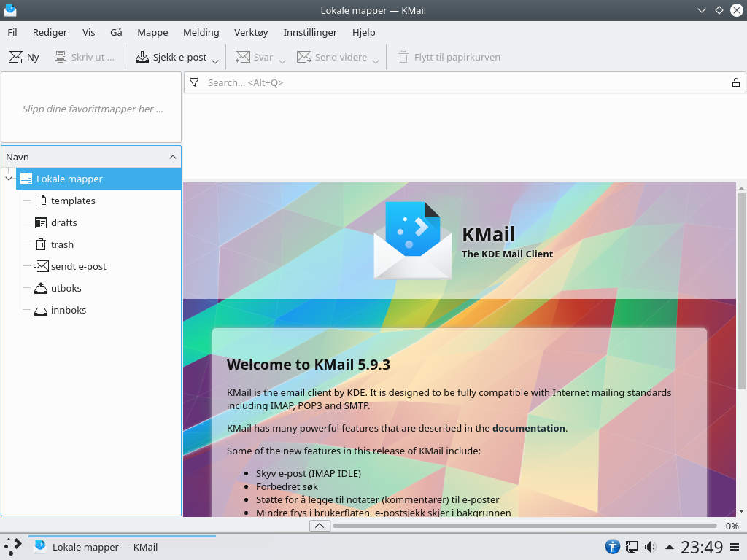Screen dimensions: 747x560
Task: Open the Verktøy menu
Action: [x=250, y=32]
